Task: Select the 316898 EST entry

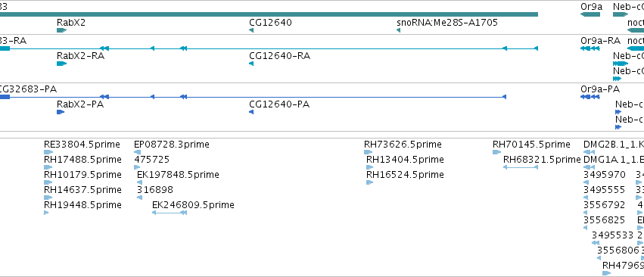Action: (155, 190)
